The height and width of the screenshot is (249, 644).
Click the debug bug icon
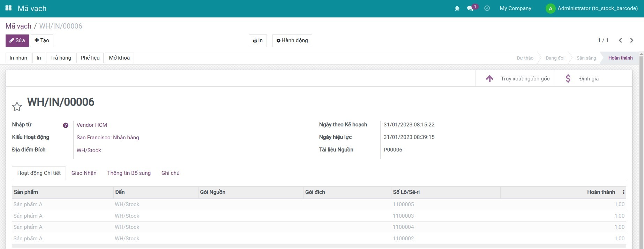coord(457,8)
